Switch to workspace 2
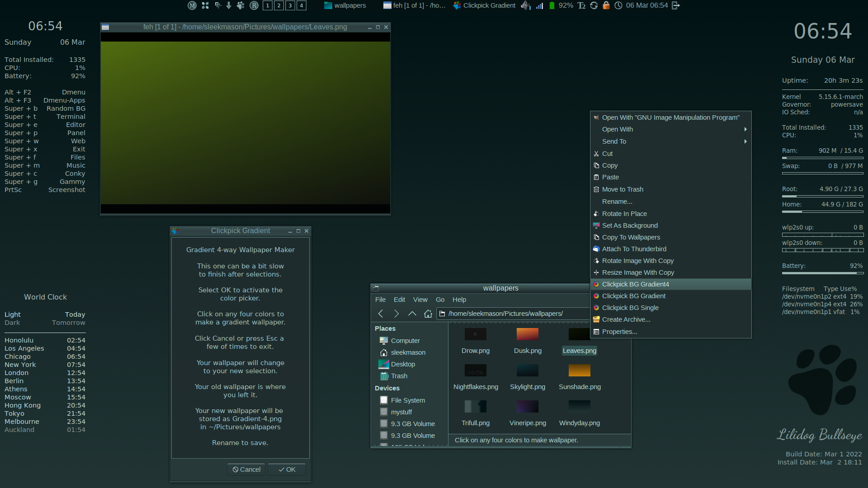The image size is (868, 488). [279, 5]
